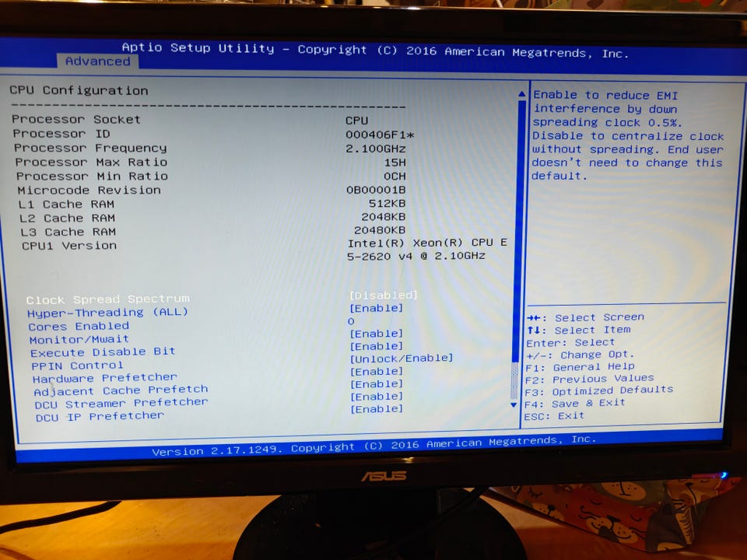Select the Advanced tab

(98, 61)
